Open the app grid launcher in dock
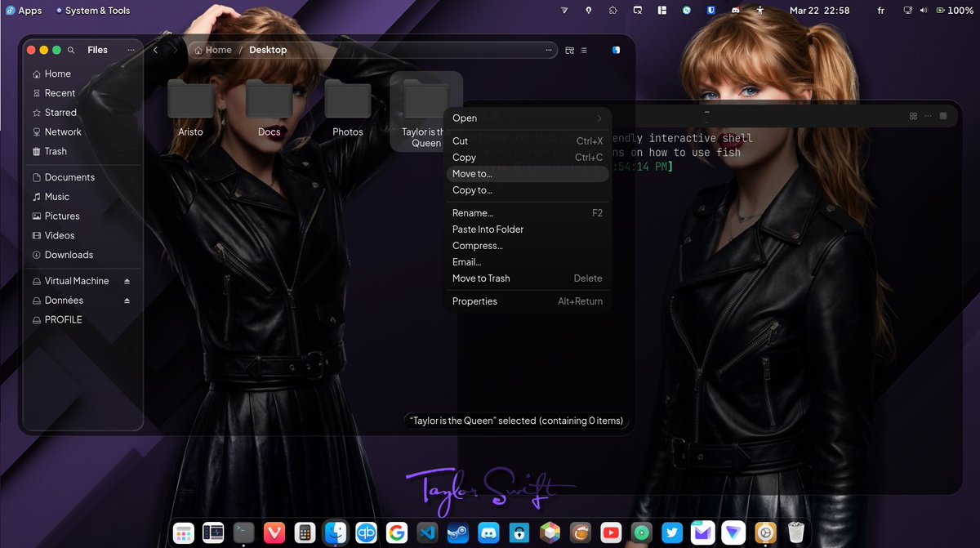Image resolution: width=980 pixels, height=548 pixels. [x=184, y=532]
